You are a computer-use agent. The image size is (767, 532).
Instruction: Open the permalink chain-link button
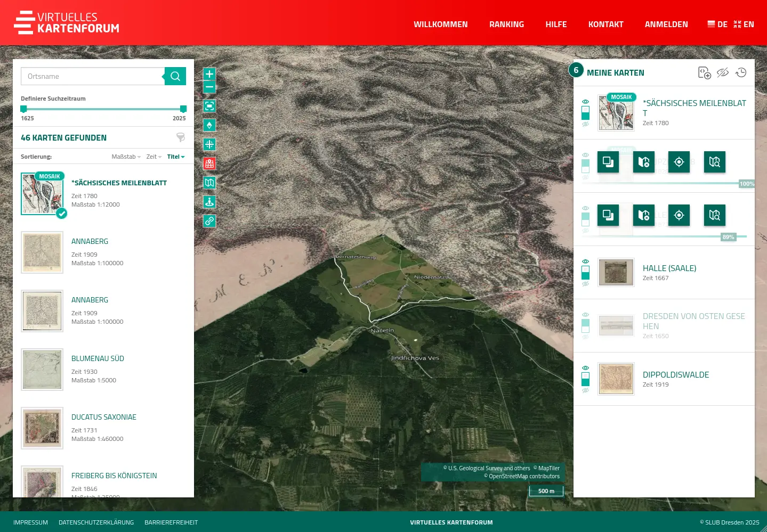coord(209,221)
